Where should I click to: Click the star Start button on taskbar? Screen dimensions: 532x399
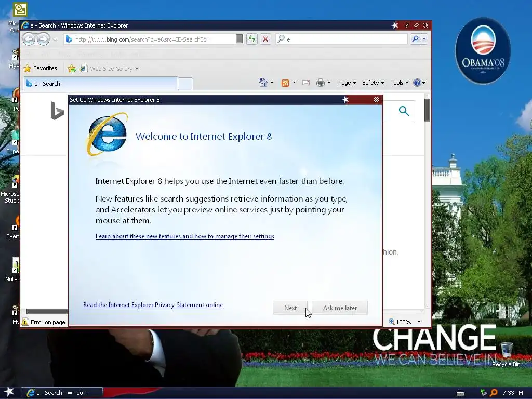click(x=9, y=392)
